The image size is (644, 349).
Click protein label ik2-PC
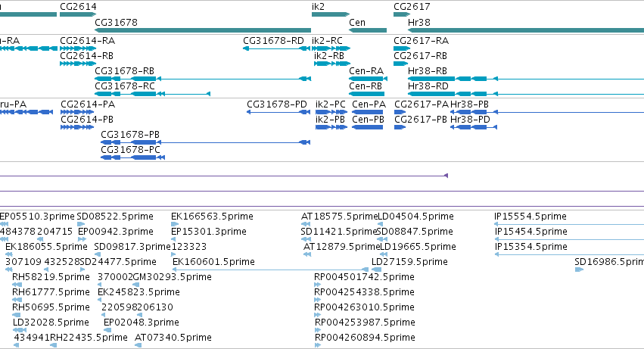[x=331, y=104]
